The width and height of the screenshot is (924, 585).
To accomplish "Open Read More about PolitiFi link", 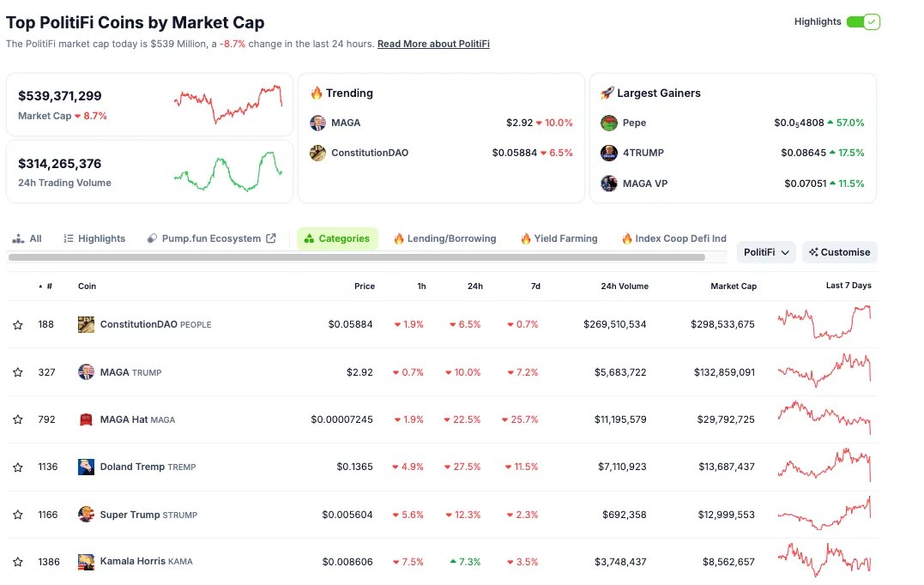I will click(x=433, y=44).
